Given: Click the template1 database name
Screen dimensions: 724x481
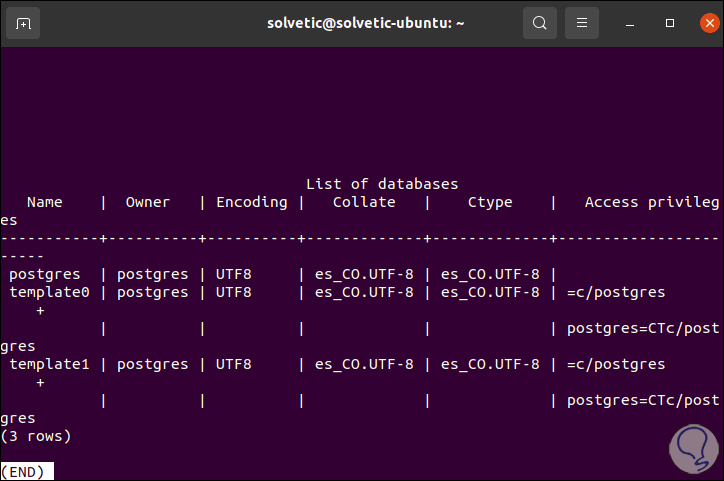Looking at the screenshot, I should click(x=49, y=364).
